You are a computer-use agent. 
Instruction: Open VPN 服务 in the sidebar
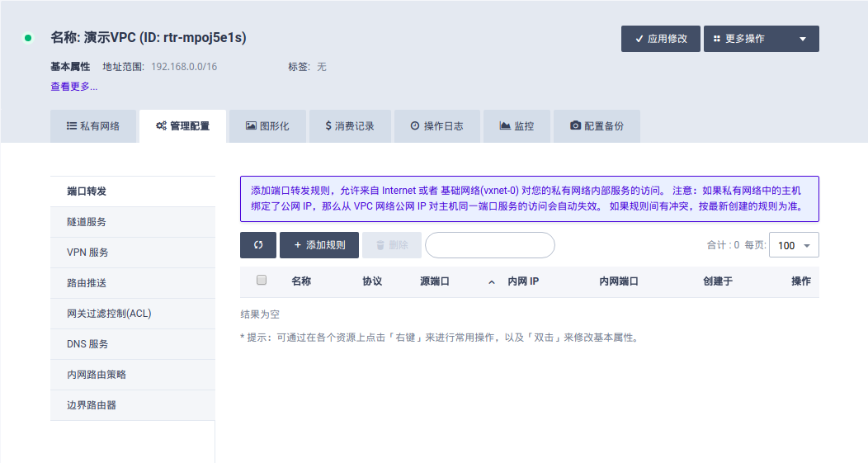tap(133, 253)
